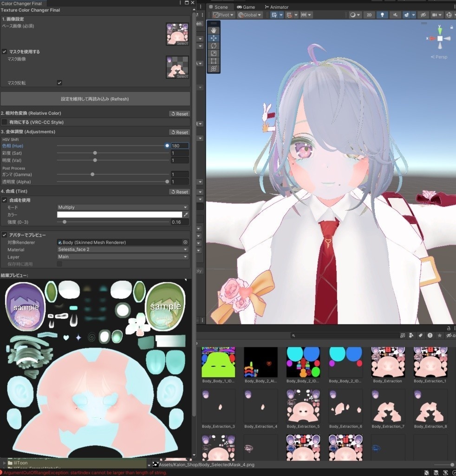The image size is (456, 476).
Task: Switch to the Game tab
Action: pyautogui.click(x=248, y=7)
